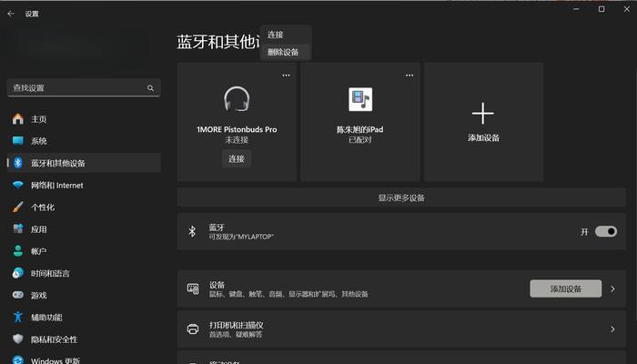Image resolution: width=637 pixels, height=364 pixels.
Task: Turn off the 蓝牙 Bluetooth switch
Action: [x=606, y=231]
